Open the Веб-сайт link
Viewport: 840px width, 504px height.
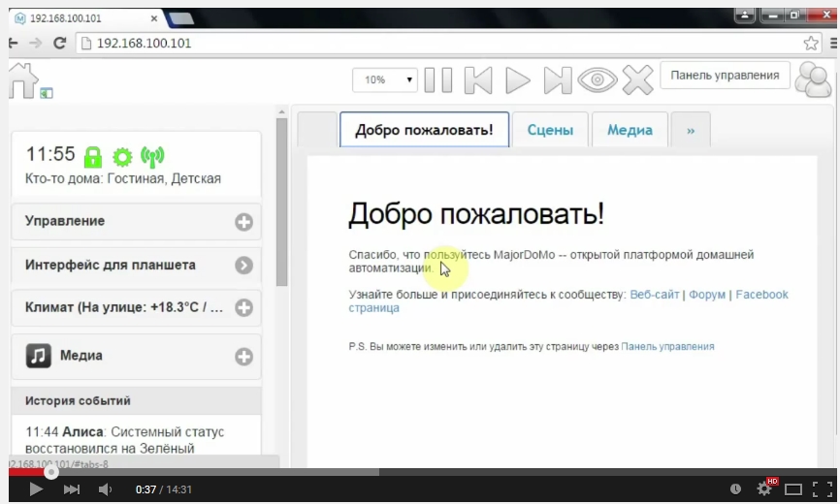654,295
